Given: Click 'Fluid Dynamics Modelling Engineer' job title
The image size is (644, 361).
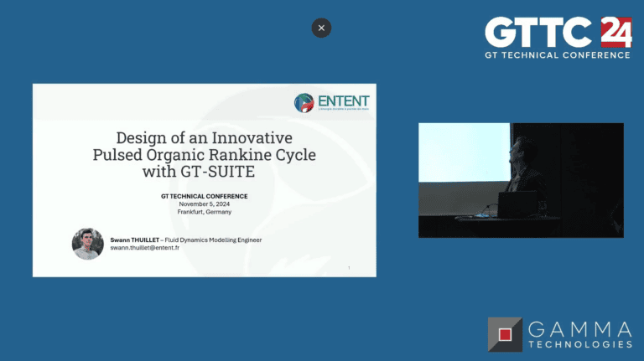Looking at the screenshot, I should pyautogui.click(x=213, y=240).
